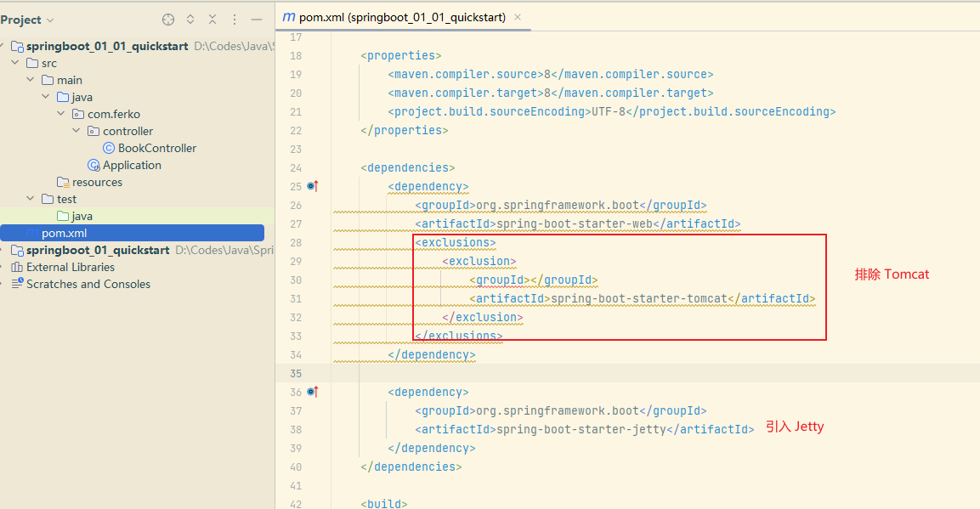Screen dimensions: 980x509
Task: Click <dependencies> opening tag line 24
Action: 407,167
